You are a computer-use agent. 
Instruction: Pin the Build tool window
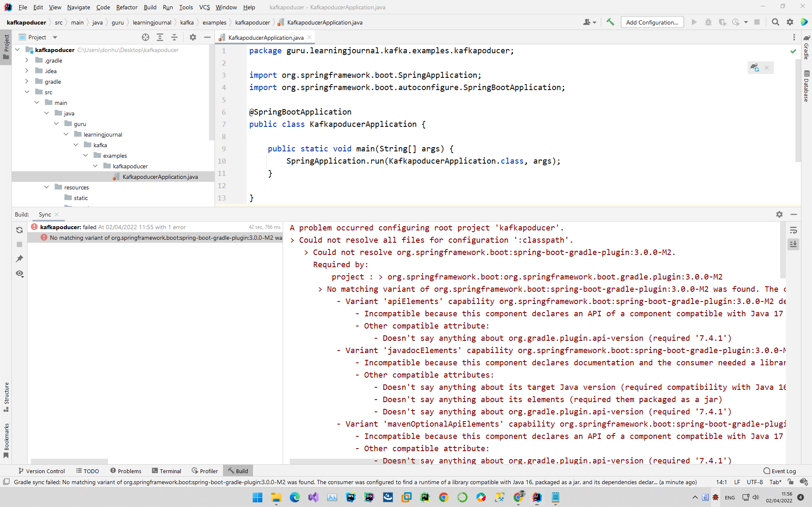point(19,259)
